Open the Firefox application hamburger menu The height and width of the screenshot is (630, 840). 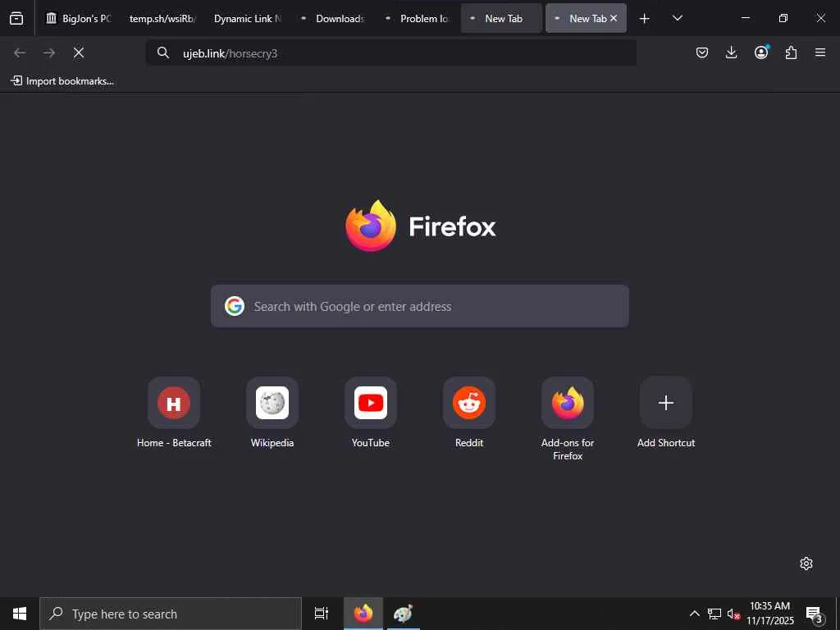(820, 52)
